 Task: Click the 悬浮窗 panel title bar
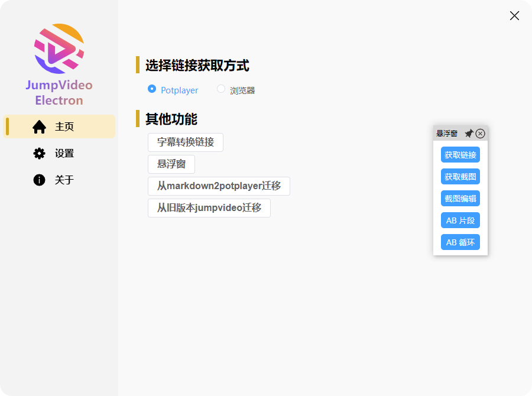[447, 134]
